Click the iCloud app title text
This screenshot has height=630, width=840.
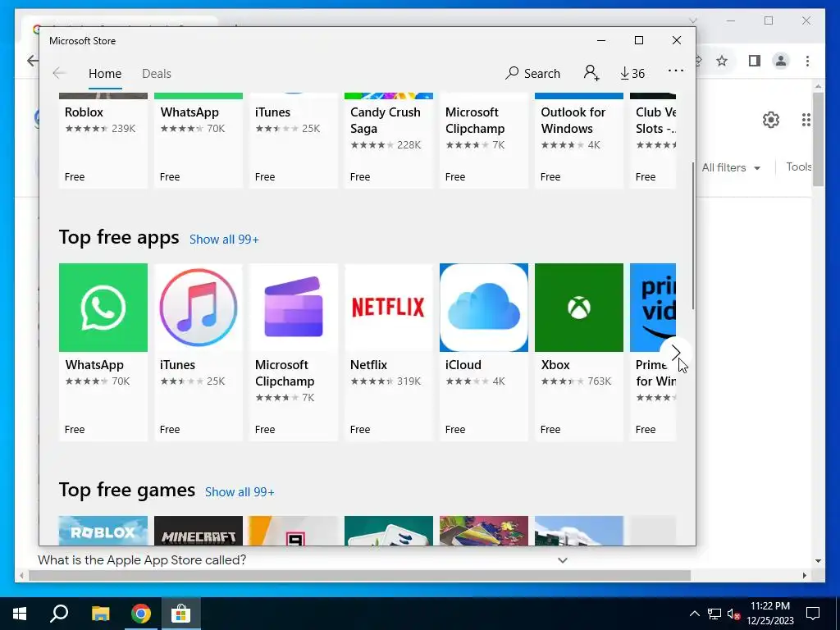463,365
